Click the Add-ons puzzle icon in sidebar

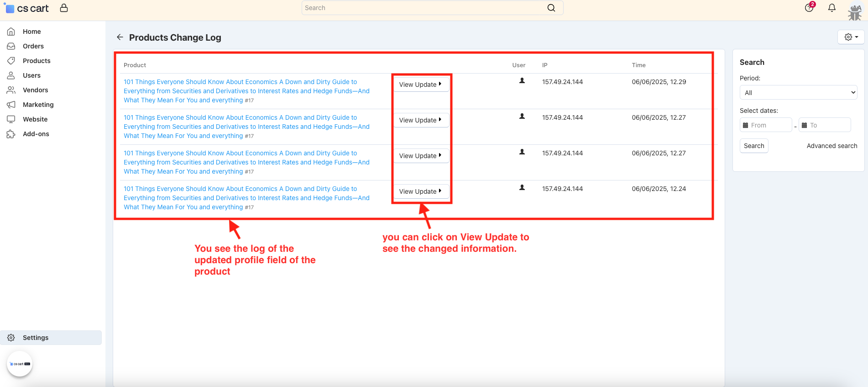[x=11, y=134]
